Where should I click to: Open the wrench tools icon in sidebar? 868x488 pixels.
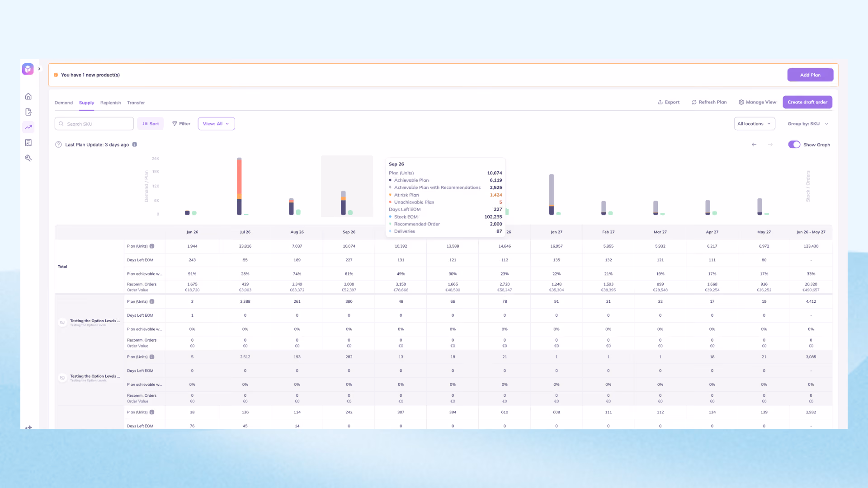(28, 158)
